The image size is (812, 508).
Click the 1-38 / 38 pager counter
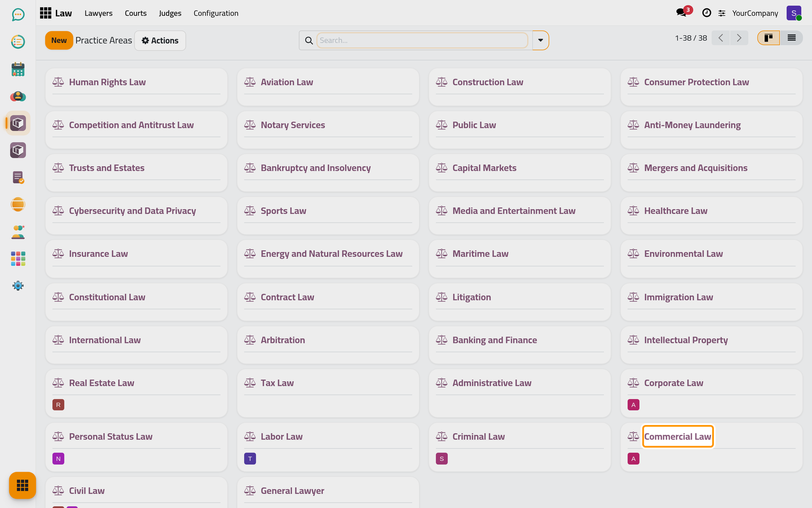click(x=691, y=38)
